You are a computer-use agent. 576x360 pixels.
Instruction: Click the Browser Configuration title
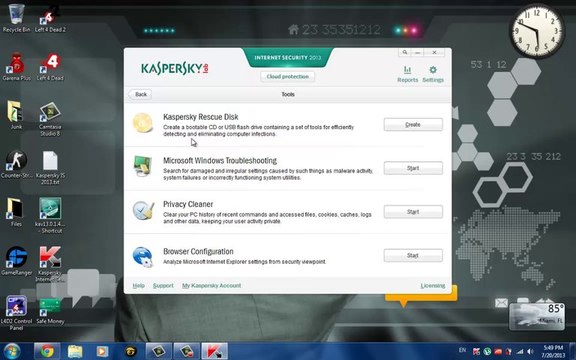click(198, 252)
